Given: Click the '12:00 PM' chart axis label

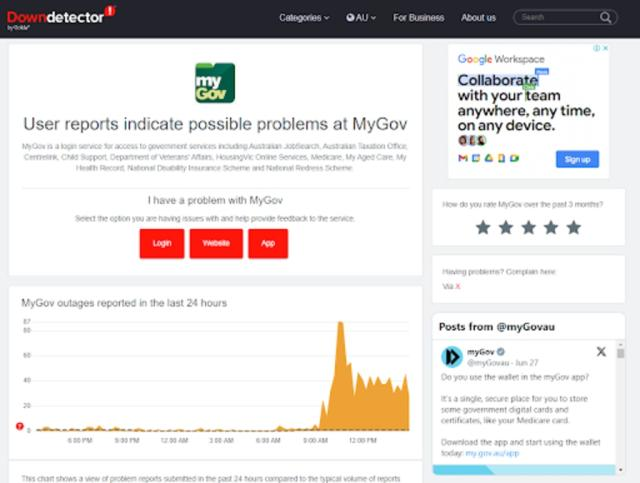Looking at the screenshot, I should (362, 440).
